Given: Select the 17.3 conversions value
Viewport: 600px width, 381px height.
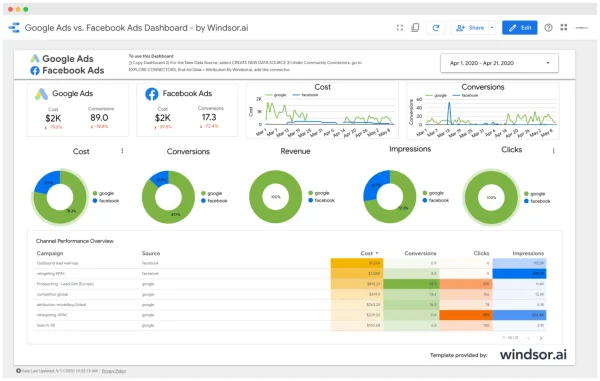Looking at the screenshot, I should pyautogui.click(x=209, y=117).
